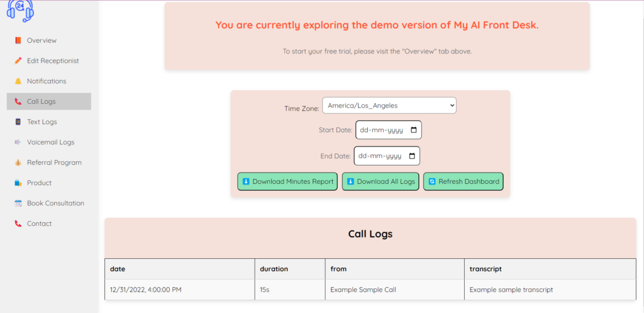Navigate to Product page
Screen dimensions: 644x313
pyautogui.click(x=49, y=183)
